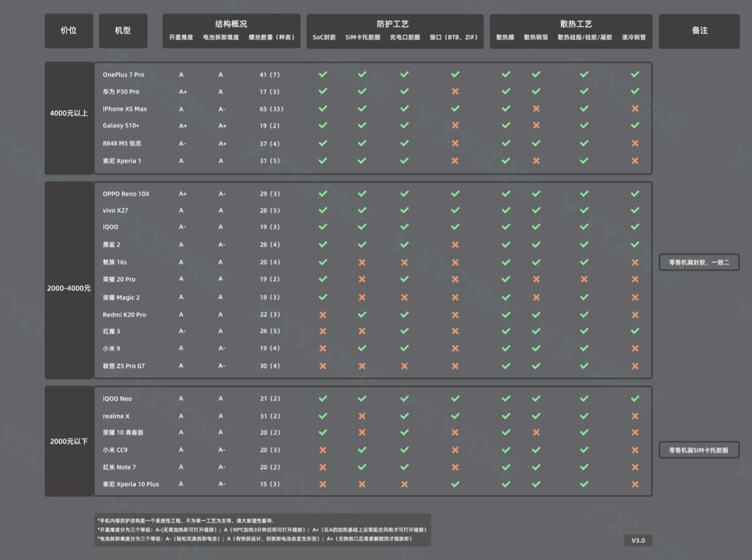The height and width of the screenshot is (560, 752).
Task: Click the 液冷铜管 checkmark for 红魔 3
Action: pos(635,331)
